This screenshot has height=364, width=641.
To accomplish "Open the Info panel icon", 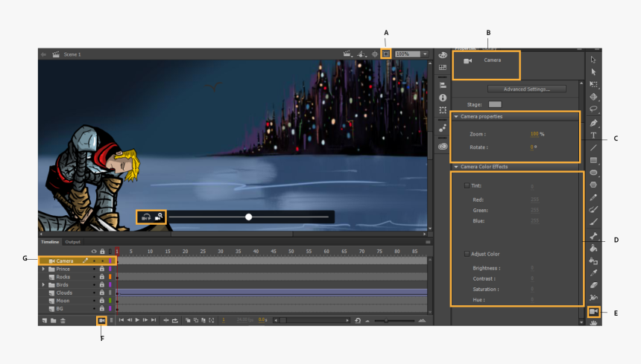I will [x=442, y=98].
